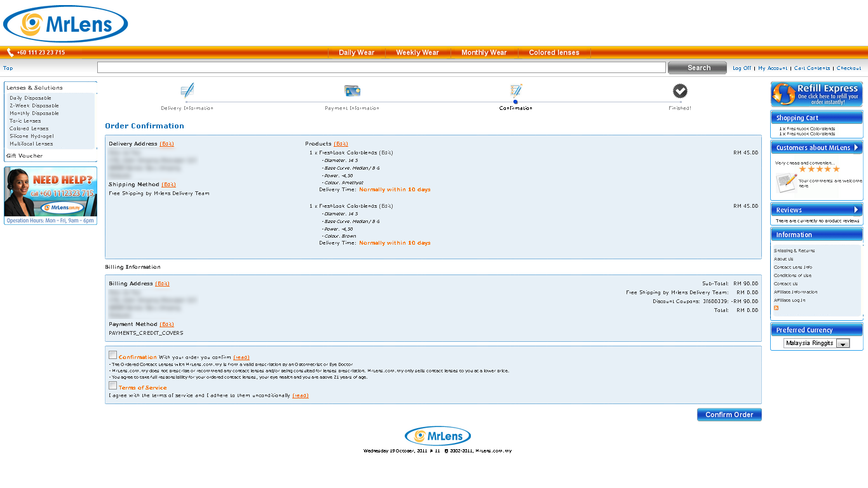868x488 pixels.
Task: Edit the Amethyst FreshLook Colorblends item
Action: (x=386, y=153)
